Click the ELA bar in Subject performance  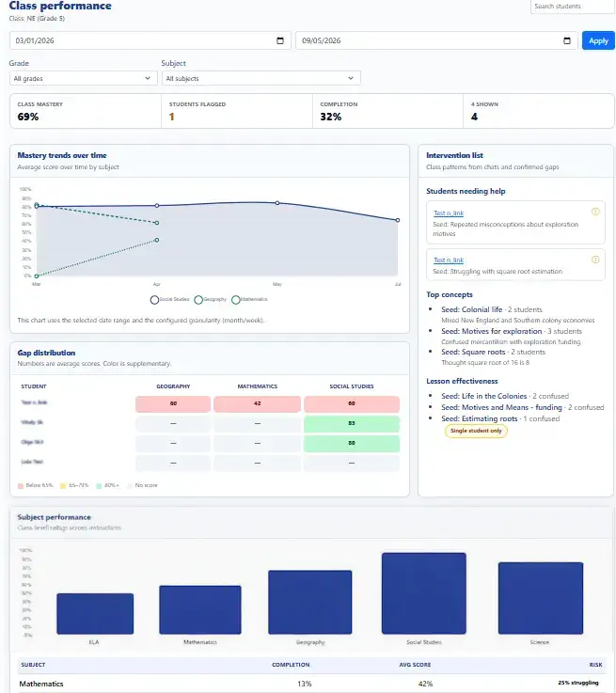(95, 613)
